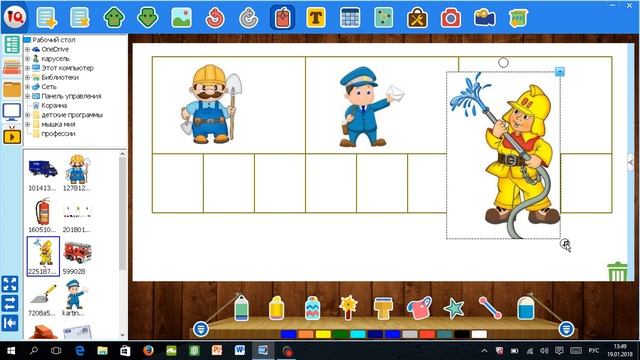Viewport: 640px width, 360px height.
Task: Select the yellow T text tool
Action: [316, 18]
